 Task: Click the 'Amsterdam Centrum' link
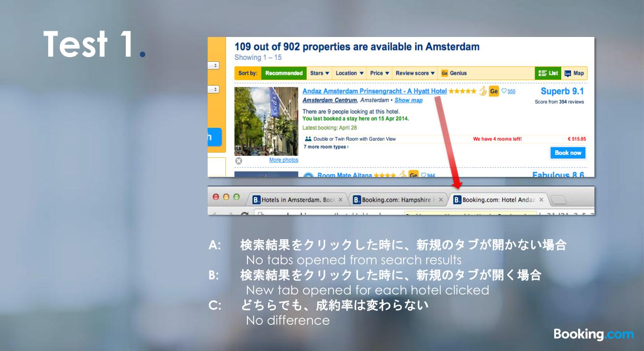click(x=330, y=100)
